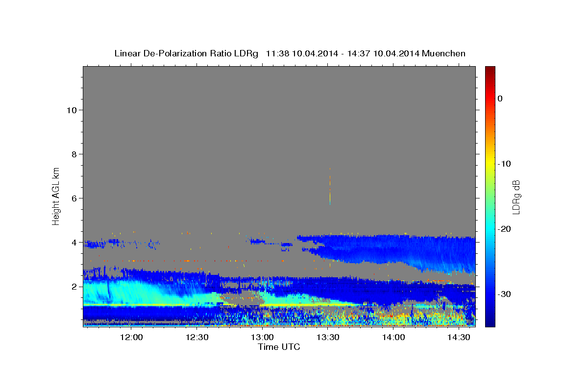Click the plot title 'Linear De-Polarization Ratio LDRg'
The image size is (588, 392).
click(186, 53)
